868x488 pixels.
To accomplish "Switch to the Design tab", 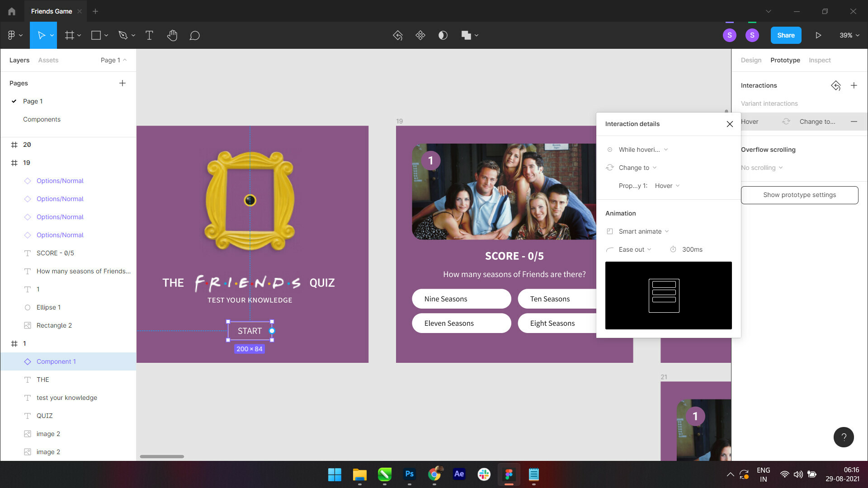I will coord(751,60).
